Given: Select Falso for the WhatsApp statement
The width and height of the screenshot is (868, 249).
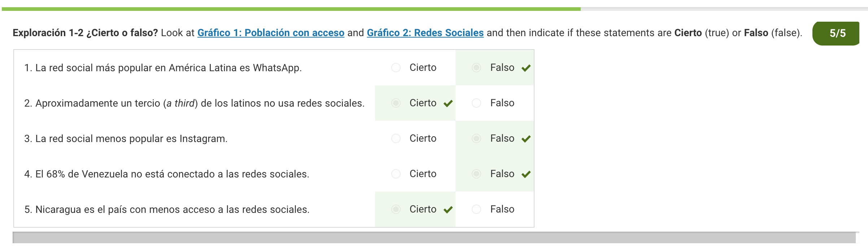Looking at the screenshot, I should (476, 68).
